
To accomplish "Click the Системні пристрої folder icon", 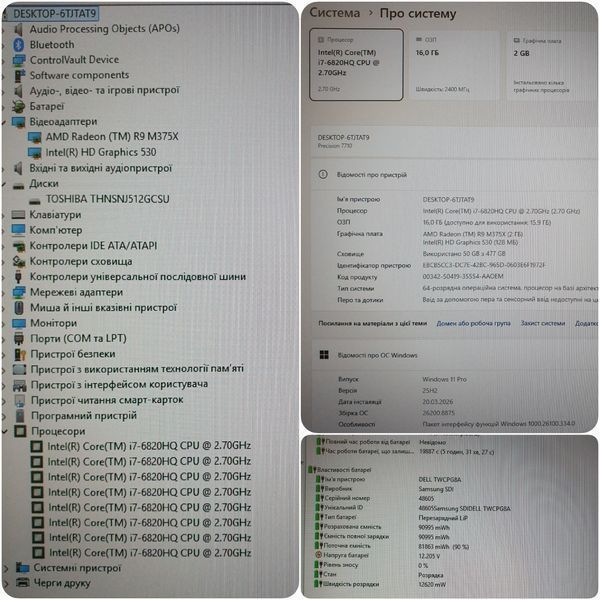I will (22, 568).
